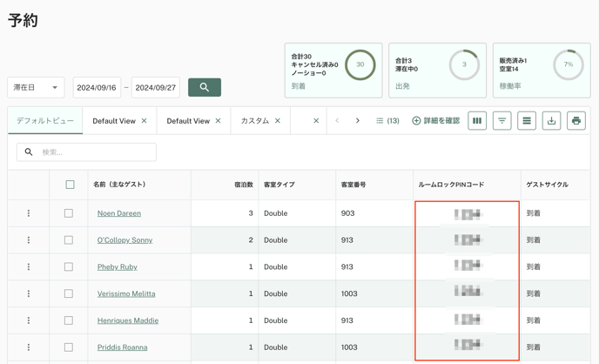Screen dimensions: 599x364
Task: Open the column chooser icon
Action: [477, 121]
